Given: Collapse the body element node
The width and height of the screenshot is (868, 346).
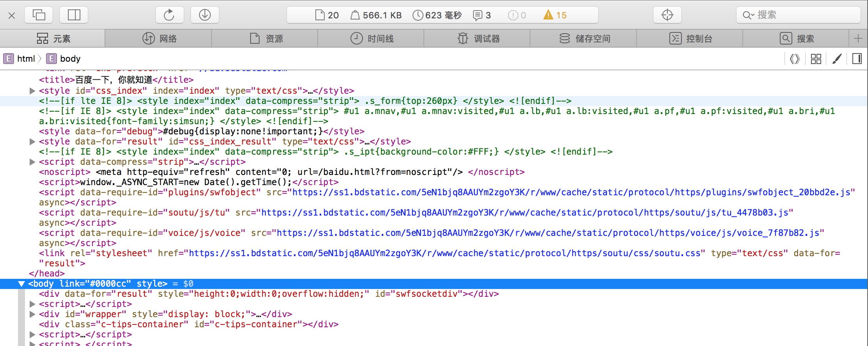Looking at the screenshot, I should [21, 284].
